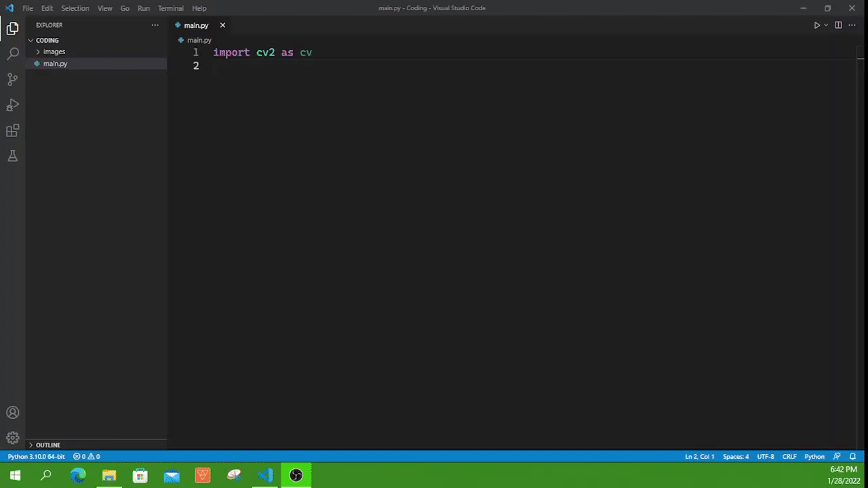
Task: Open the Testing flask icon
Action: 12,156
